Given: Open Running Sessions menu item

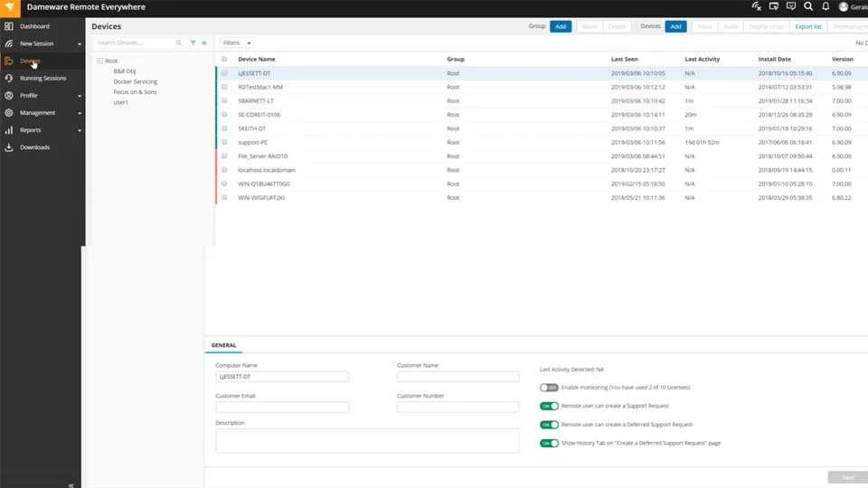Looking at the screenshot, I should point(42,78).
